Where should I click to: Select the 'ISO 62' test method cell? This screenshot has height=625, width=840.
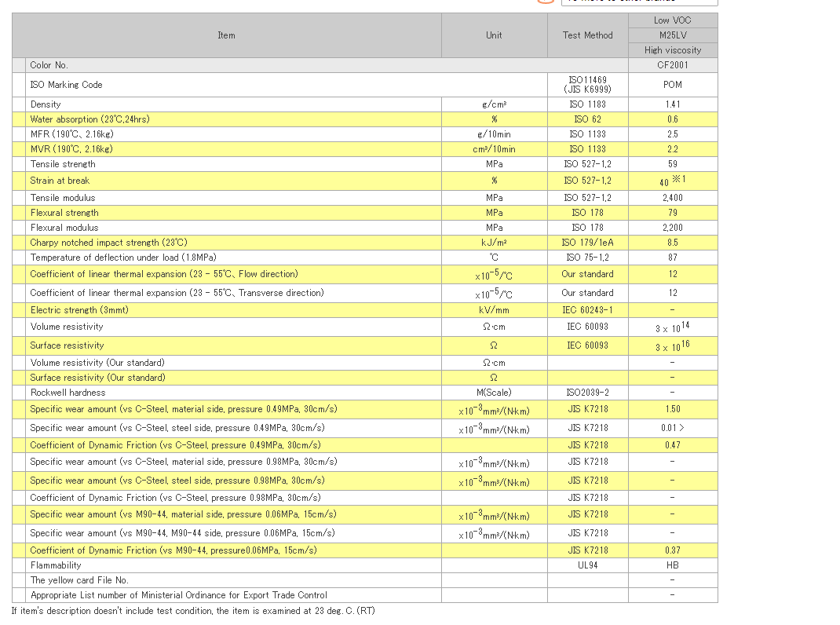click(588, 119)
